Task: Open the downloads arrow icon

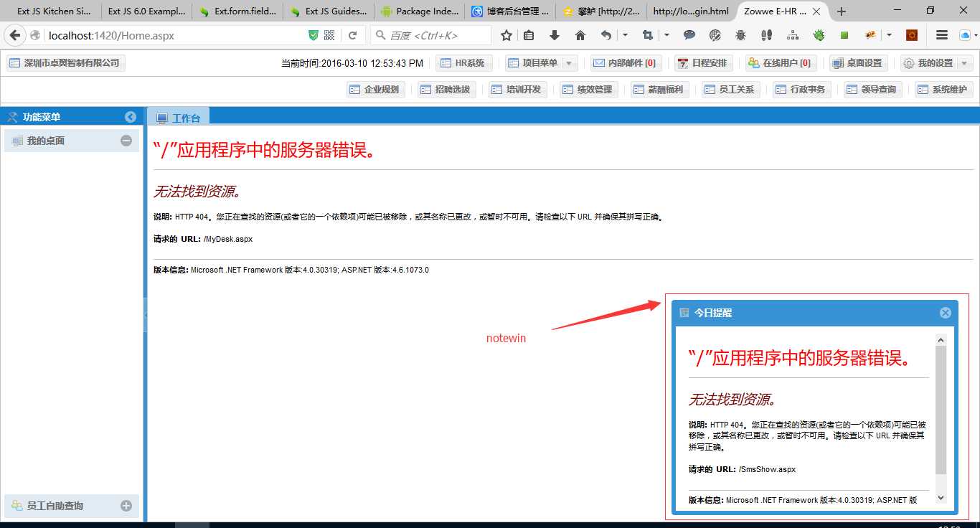Action: [555, 35]
